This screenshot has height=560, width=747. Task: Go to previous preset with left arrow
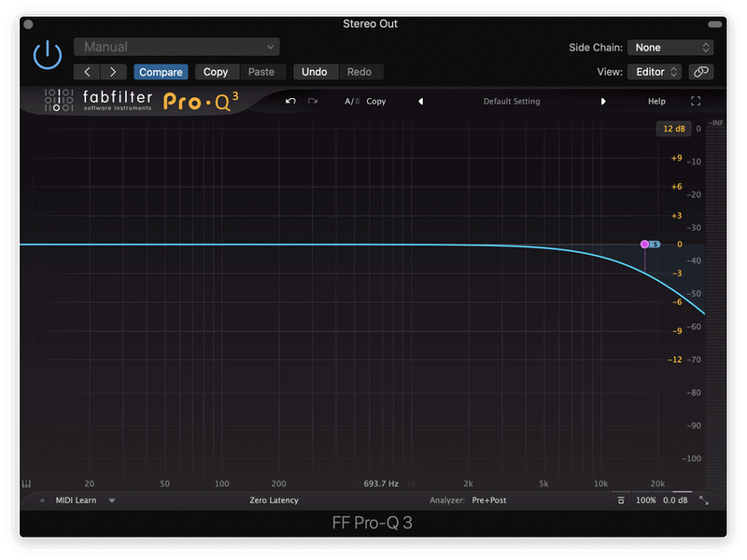(87, 72)
